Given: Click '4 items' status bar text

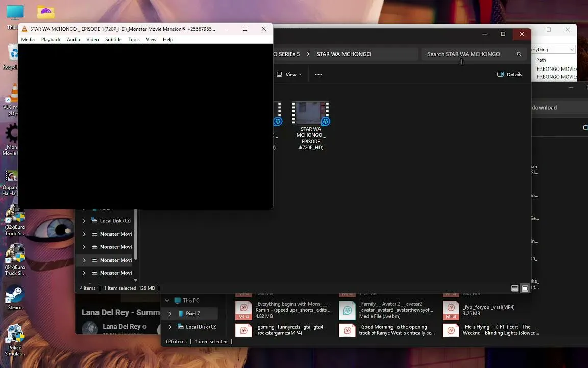Looking at the screenshot, I should click(x=88, y=288).
